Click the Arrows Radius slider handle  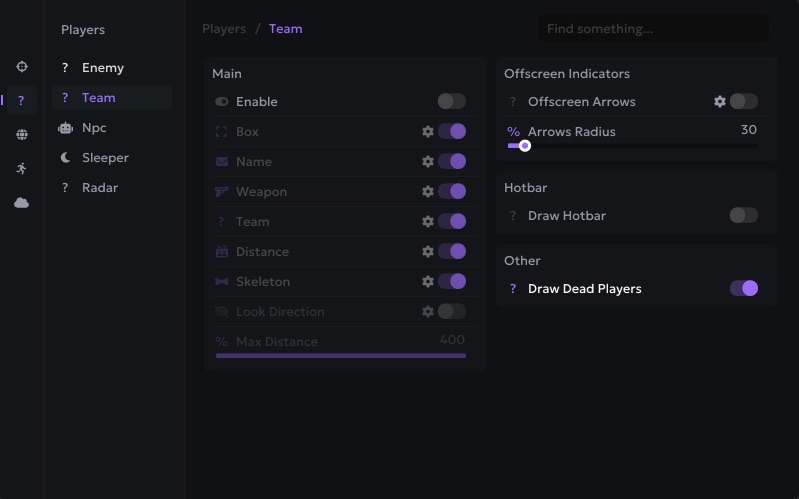(x=524, y=146)
